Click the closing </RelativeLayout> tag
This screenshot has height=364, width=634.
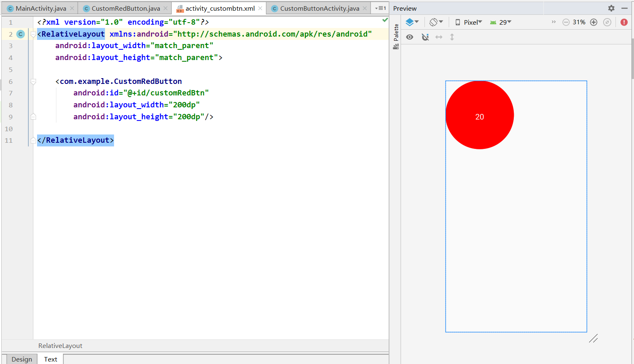[x=75, y=140]
